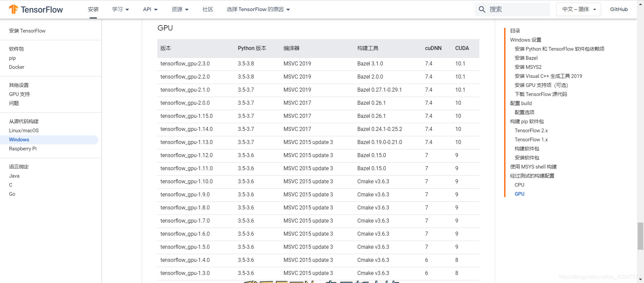The width and height of the screenshot is (644, 283).
Task: Jump to 配置选项 section
Action: click(x=525, y=112)
